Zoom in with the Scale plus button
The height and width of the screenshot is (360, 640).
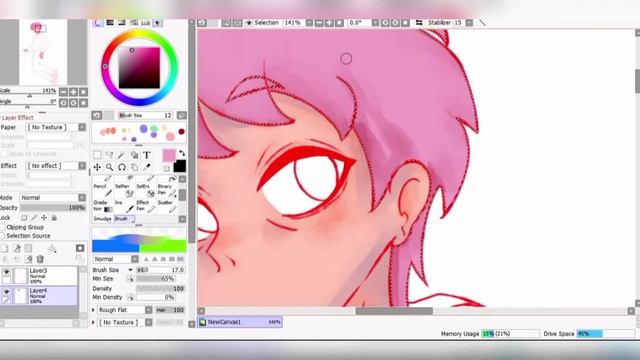click(73, 92)
